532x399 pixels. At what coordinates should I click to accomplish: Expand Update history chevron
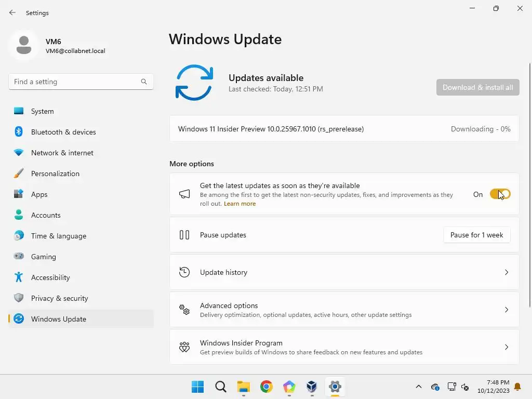tap(507, 272)
